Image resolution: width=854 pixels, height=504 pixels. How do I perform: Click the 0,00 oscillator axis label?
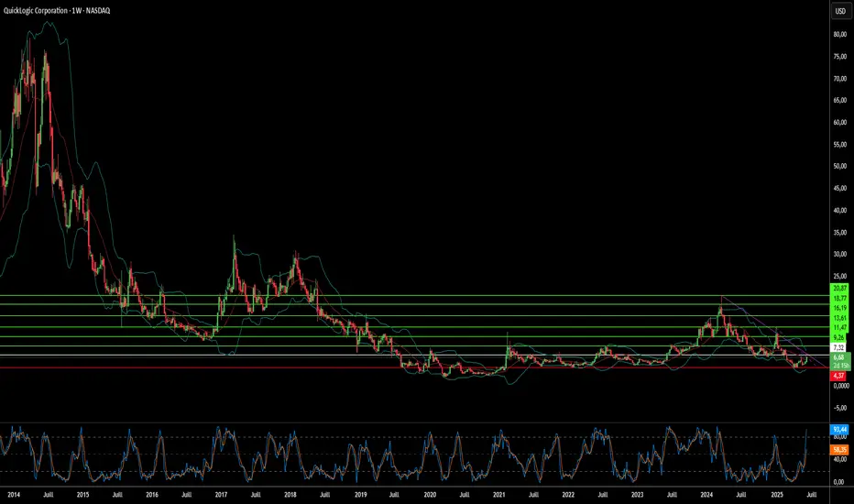pyautogui.click(x=839, y=482)
